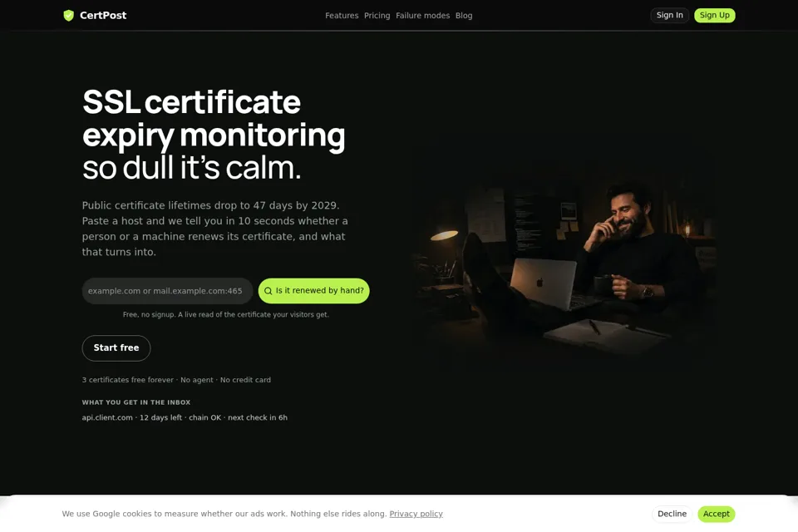Click the CertPost shield logo icon
The height and width of the screenshot is (532, 798).
69,15
